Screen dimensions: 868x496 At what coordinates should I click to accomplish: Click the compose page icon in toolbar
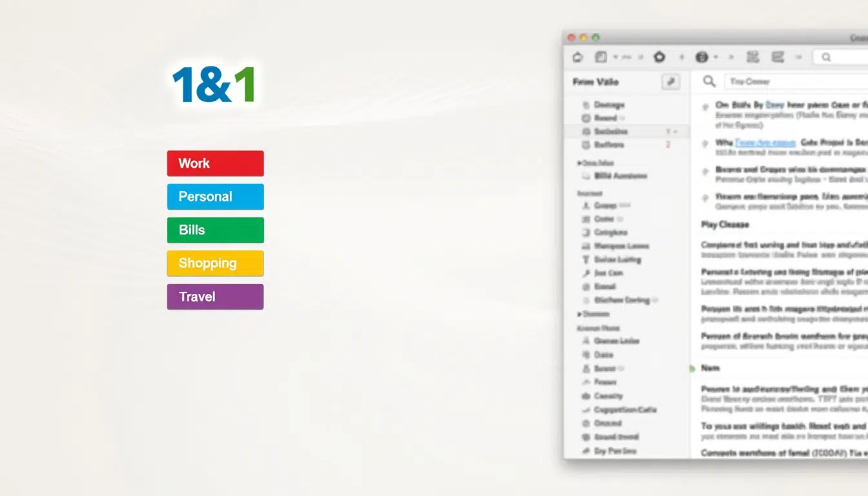[601, 57]
